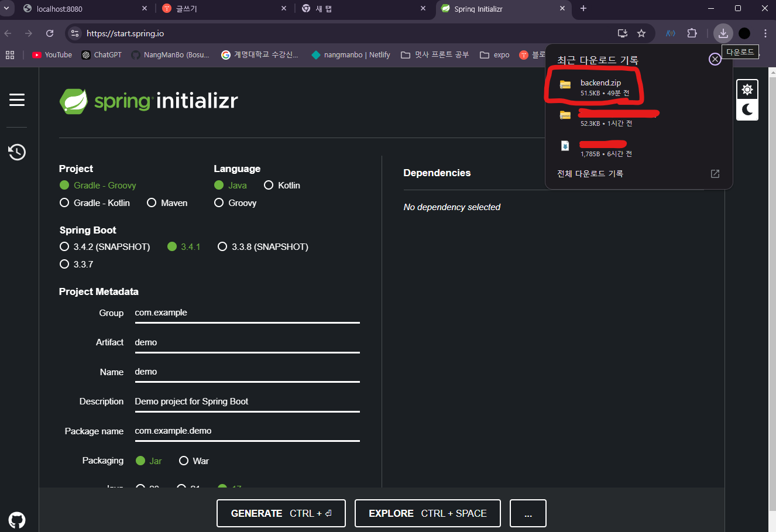Go forward in browser history
This screenshot has height=532, width=776.
pyautogui.click(x=29, y=33)
